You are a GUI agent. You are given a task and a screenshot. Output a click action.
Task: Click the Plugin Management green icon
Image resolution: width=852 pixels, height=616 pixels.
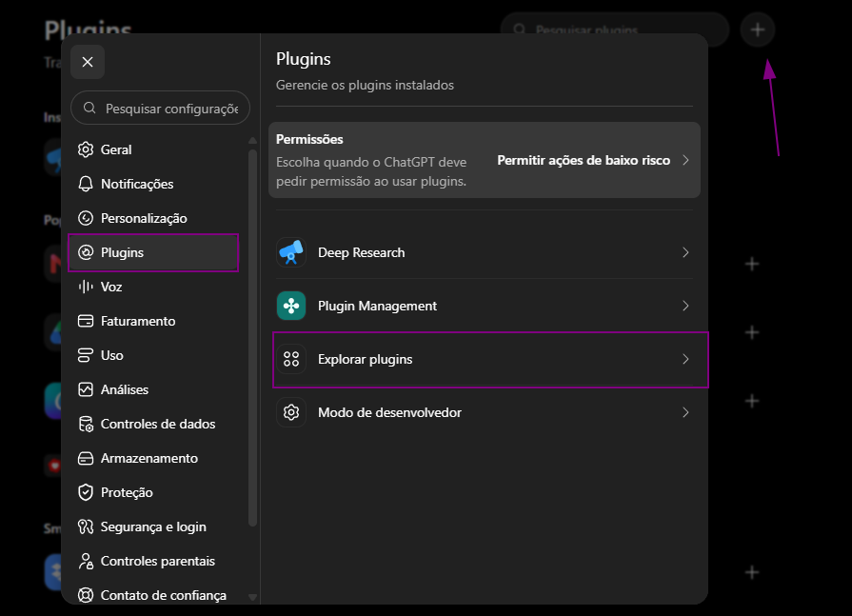[x=291, y=306]
